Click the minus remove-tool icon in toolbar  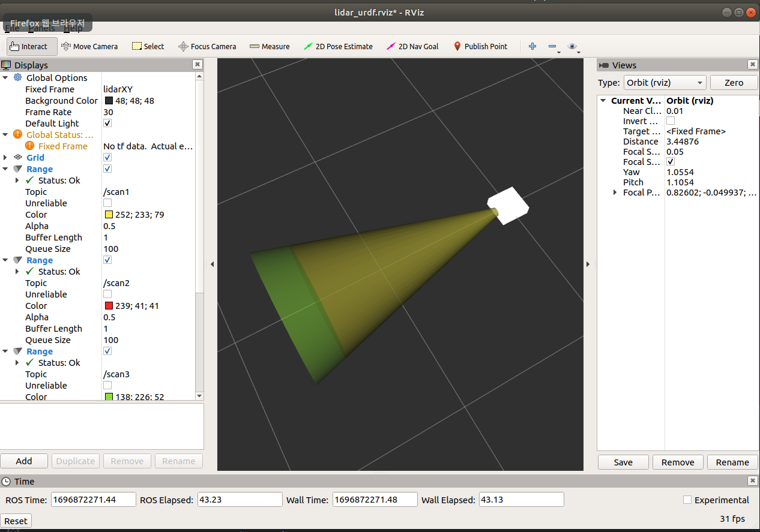(x=552, y=46)
